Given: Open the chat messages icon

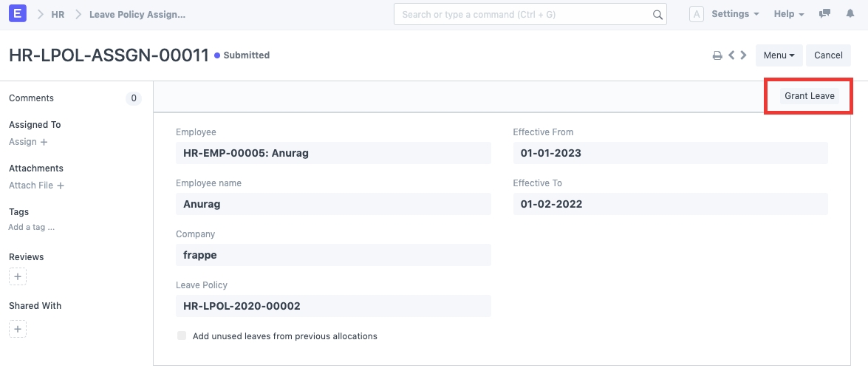Looking at the screenshot, I should point(825,14).
